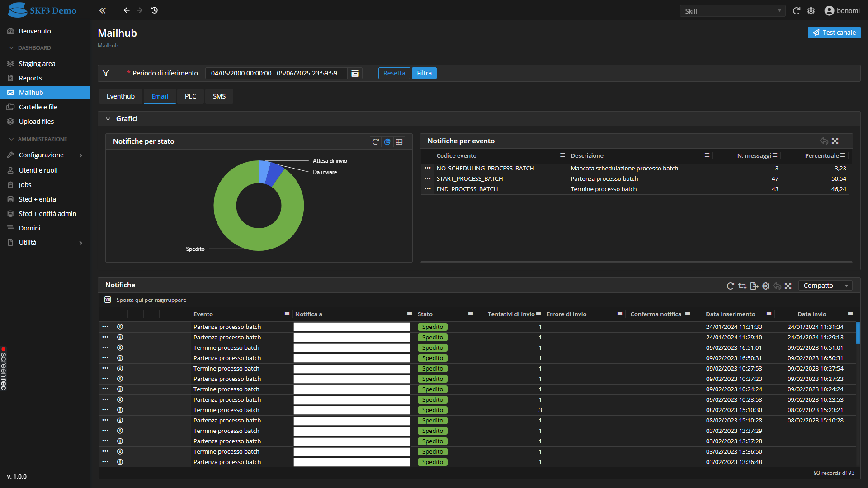Select the Email tab
This screenshot has width=868, height=488.
[160, 96]
